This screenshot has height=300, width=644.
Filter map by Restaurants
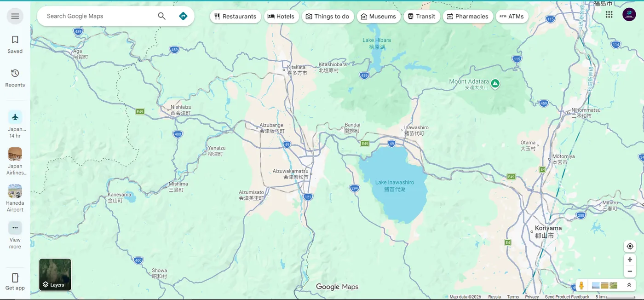236,17
